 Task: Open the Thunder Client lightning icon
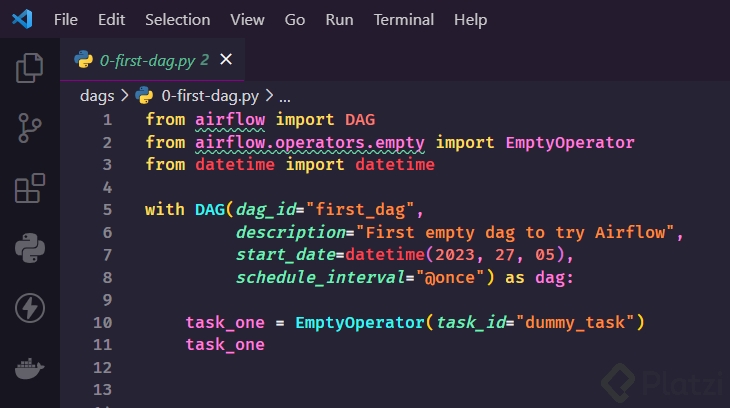pos(30,308)
